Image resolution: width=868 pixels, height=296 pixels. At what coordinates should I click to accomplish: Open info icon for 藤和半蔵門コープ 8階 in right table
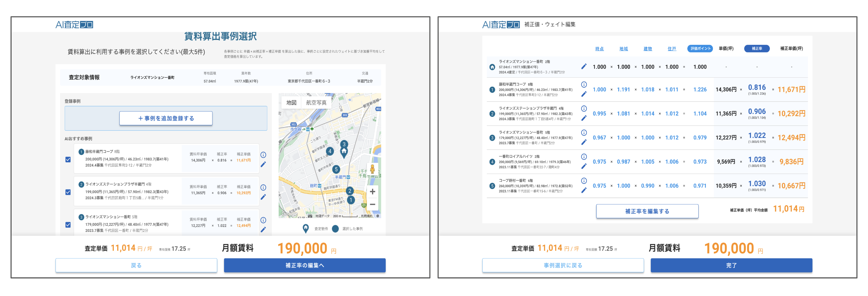click(x=584, y=85)
